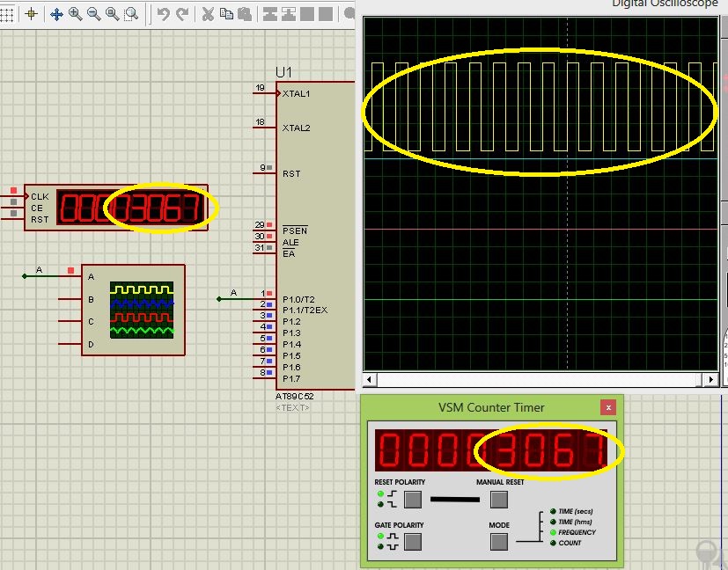This screenshot has height=570, width=728.
Task: Select the oscilloscope component on the schematic
Action: (x=133, y=310)
